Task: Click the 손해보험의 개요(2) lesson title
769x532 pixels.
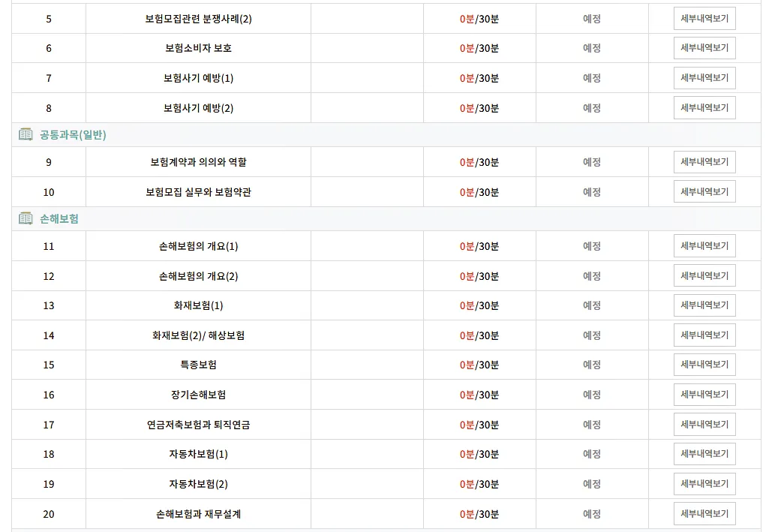Action: pos(196,275)
